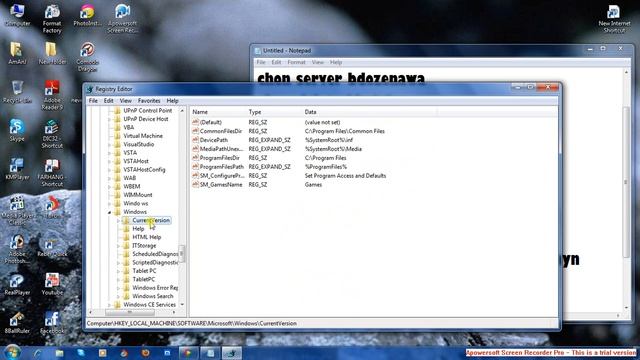The image size is (640, 360).
Task: Open Adobe Photoshop desktop shortcut
Action: 17,249
